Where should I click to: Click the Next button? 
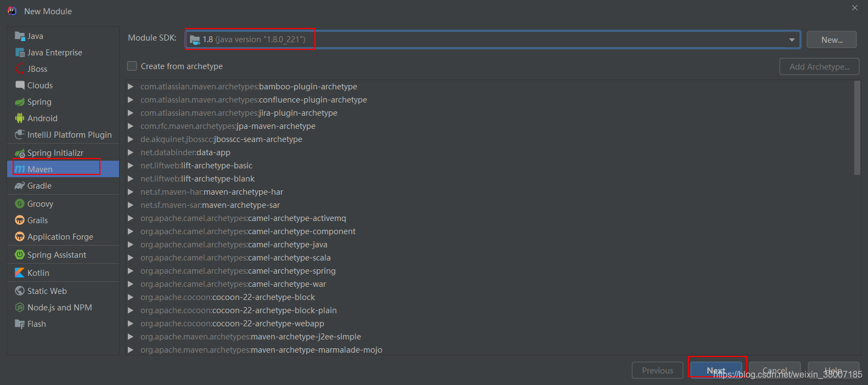716,370
